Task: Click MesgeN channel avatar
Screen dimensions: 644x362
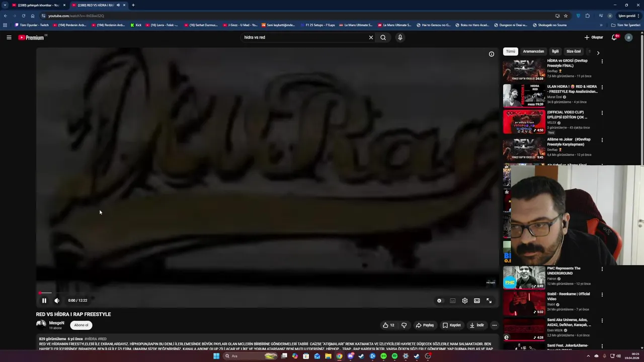Action: pos(41,324)
